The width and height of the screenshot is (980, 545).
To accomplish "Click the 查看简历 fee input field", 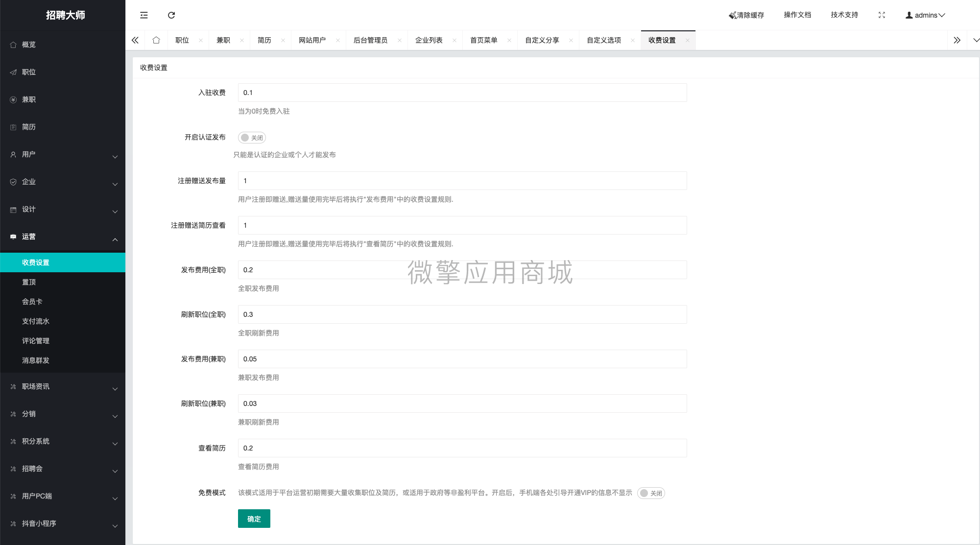I will click(x=462, y=448).
